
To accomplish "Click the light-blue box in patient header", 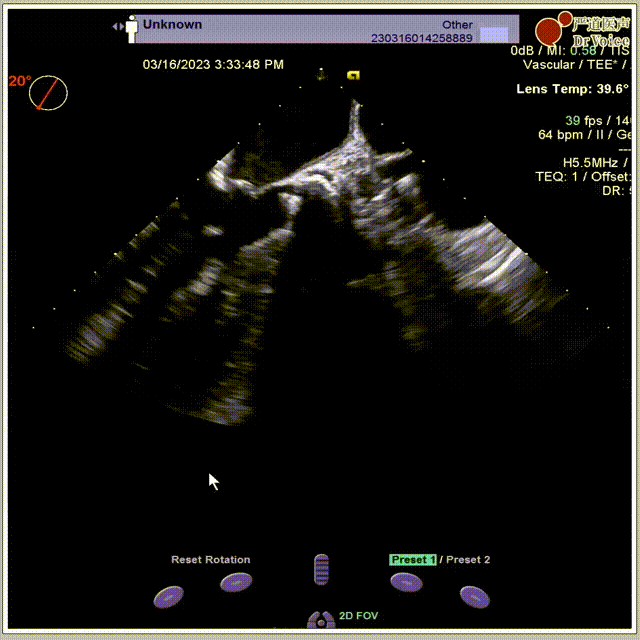I will pyautogui.click(x=494, y=35).
